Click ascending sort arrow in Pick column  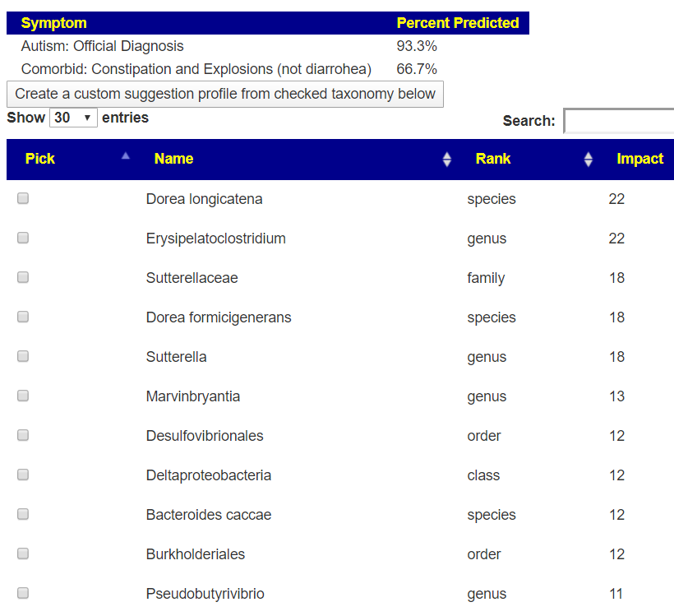click(x=125, y=155)
